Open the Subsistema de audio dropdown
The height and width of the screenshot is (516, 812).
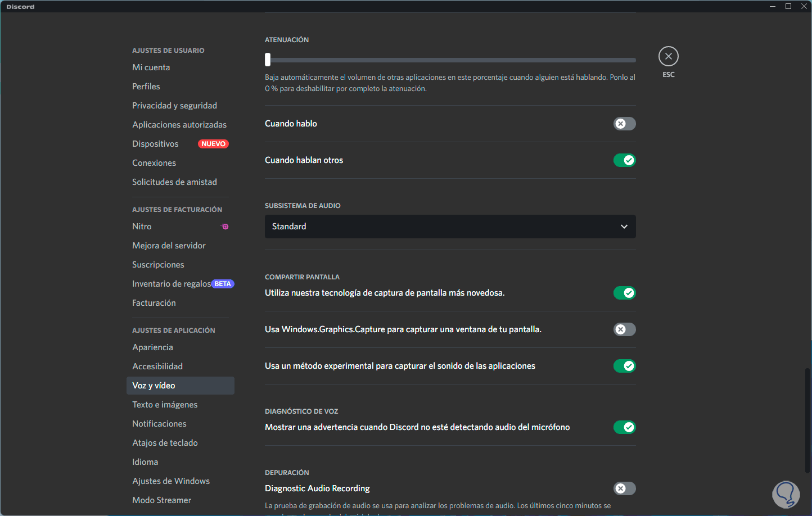(x=450, y=227)
